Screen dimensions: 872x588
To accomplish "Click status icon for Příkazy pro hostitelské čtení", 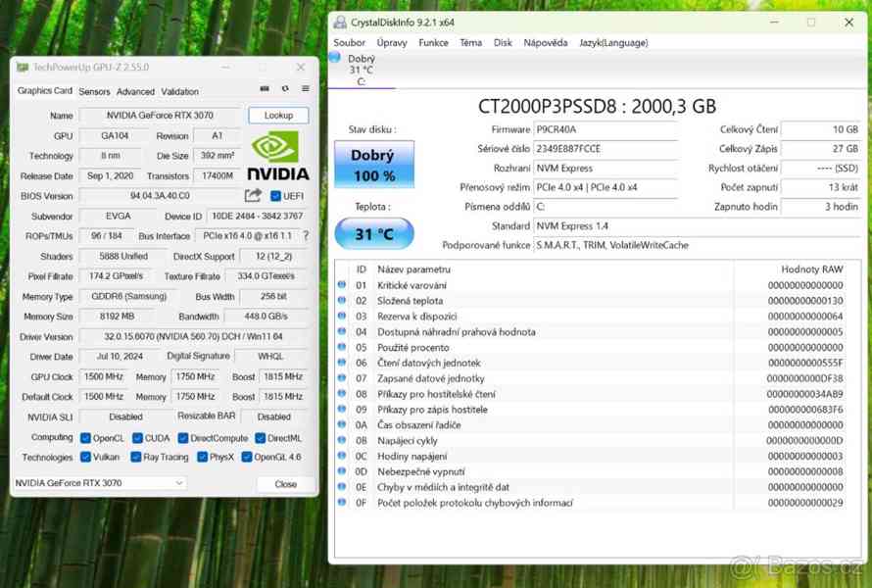I will click(x=342, y=393).
